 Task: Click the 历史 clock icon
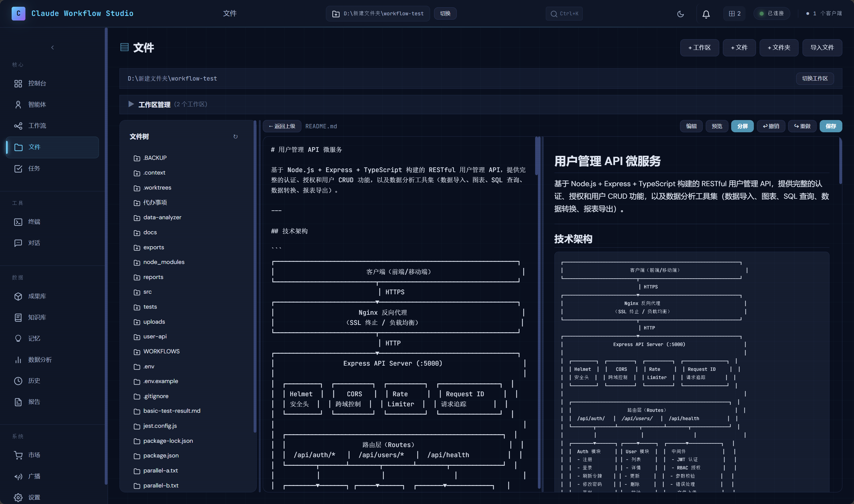(18, 381)
